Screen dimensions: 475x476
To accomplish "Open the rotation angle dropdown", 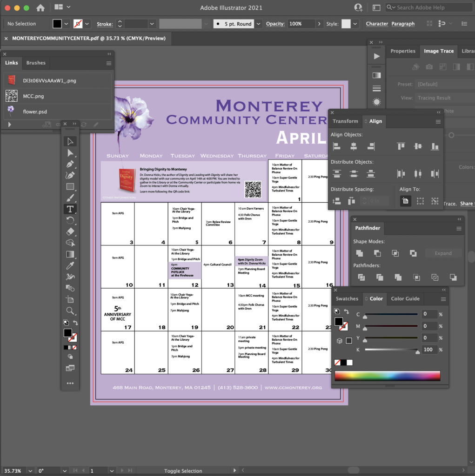I will (65, 471).
